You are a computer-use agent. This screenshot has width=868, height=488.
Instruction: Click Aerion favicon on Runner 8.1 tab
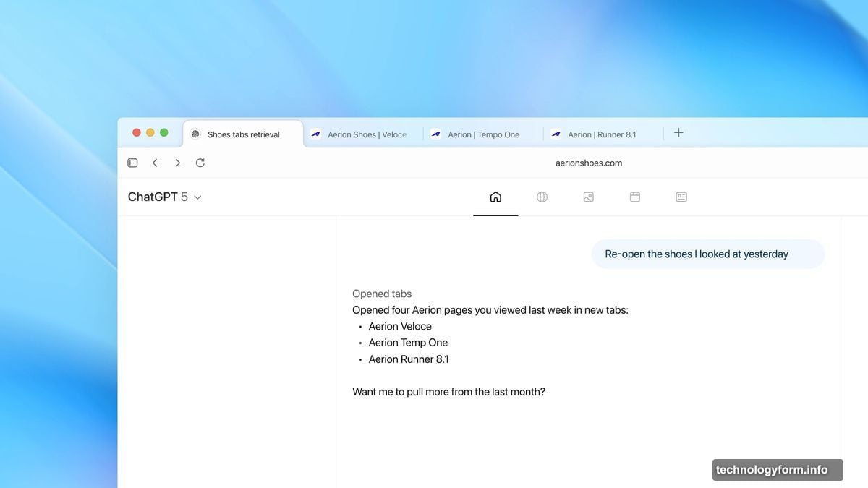pos(556,134)
